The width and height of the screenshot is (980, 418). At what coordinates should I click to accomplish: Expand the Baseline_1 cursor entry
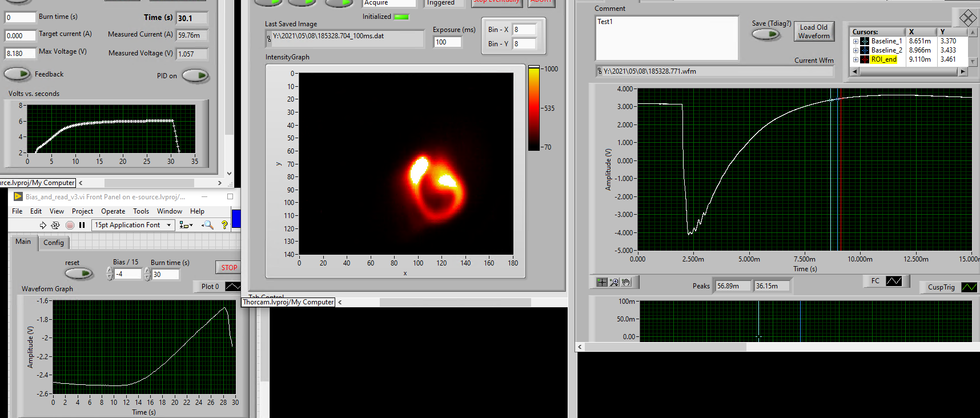(856, 41)
